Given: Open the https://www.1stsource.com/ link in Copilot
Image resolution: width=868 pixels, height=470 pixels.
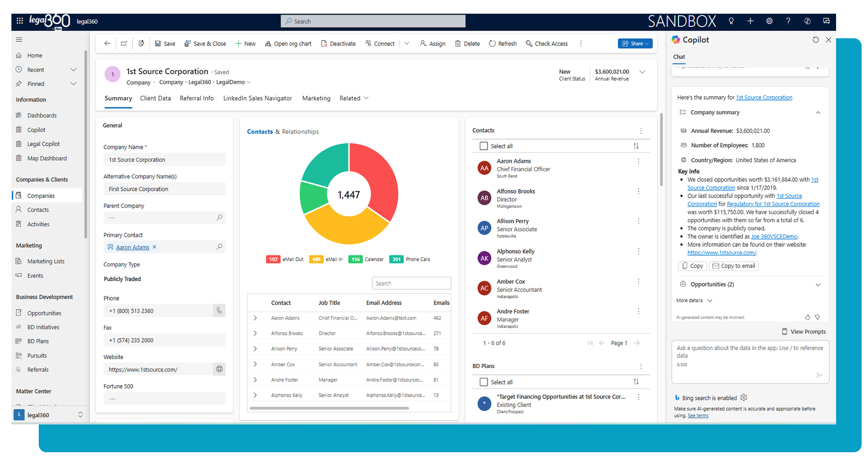Looking at the screenshot, I should click(x=721, y=253).
